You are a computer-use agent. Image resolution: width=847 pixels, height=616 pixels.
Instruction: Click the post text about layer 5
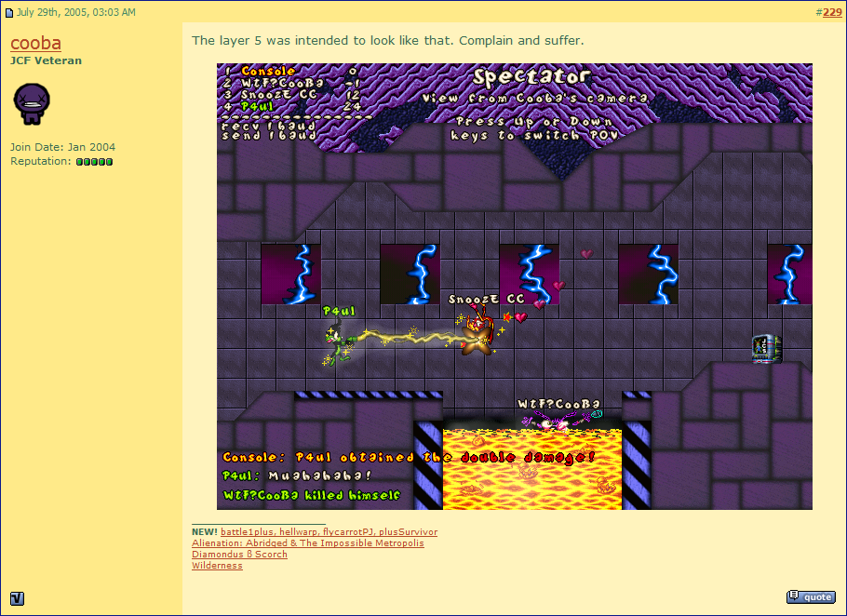click(388, 41)
